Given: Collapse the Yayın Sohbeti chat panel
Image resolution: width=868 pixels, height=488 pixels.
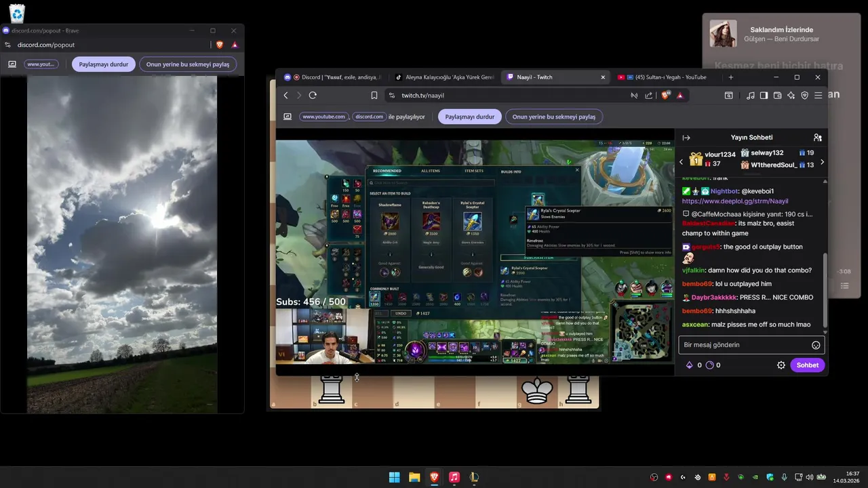Looking at the screenshot, I should pos(686,138).
